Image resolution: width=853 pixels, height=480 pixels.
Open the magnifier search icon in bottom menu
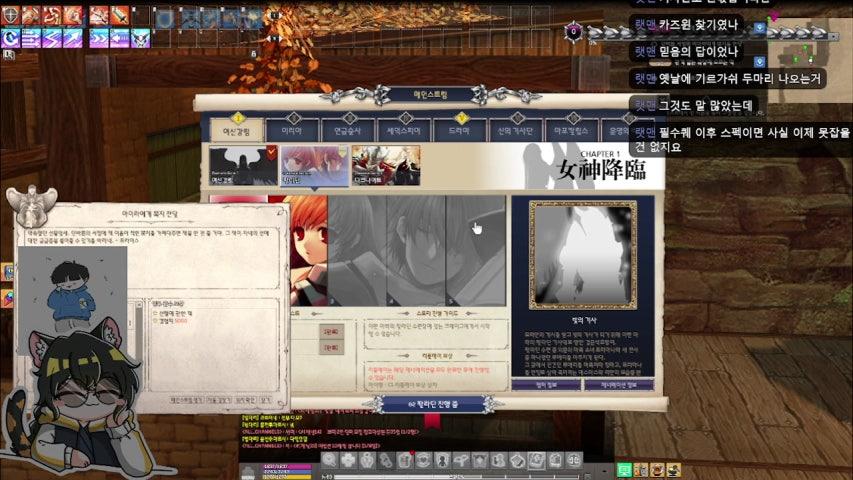pyautogui.click(x=329, y=460)
